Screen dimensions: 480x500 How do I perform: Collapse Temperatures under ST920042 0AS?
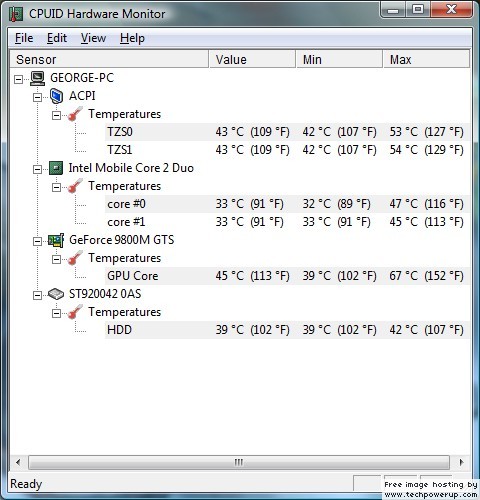[56, 313]
